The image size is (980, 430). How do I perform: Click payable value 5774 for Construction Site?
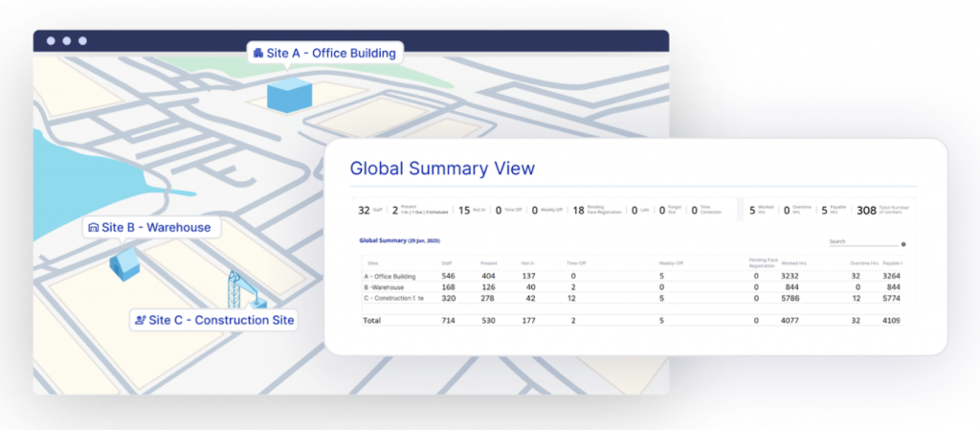tap(892, 298)
